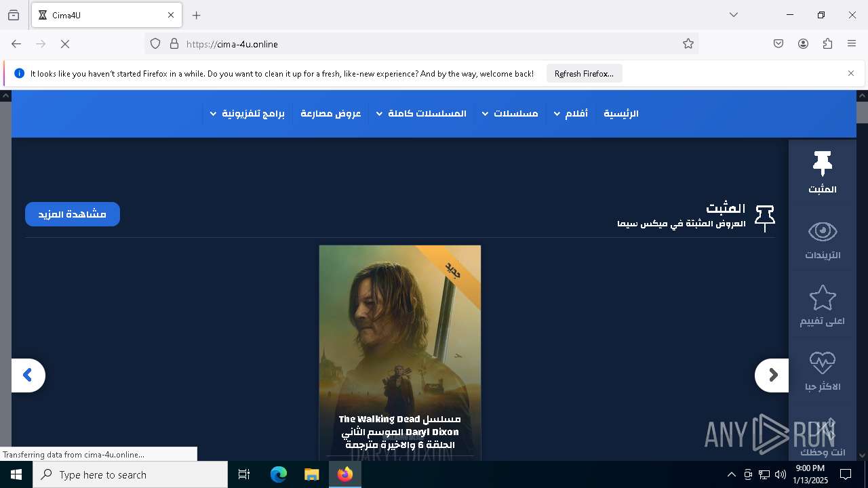Click the pin icon beside المثبت heading
Viewport: 868px width, 488px height.
pos(764,218)
